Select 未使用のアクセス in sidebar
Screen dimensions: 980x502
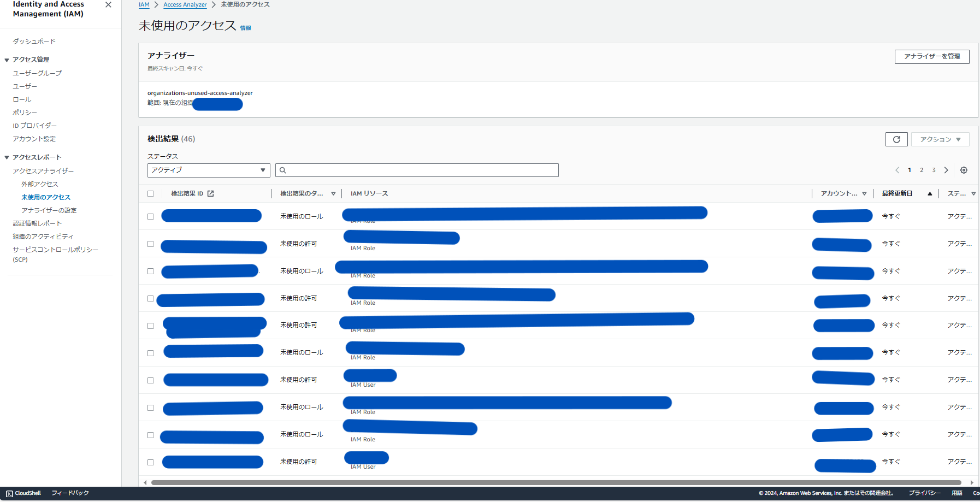(x=46, y=197)
